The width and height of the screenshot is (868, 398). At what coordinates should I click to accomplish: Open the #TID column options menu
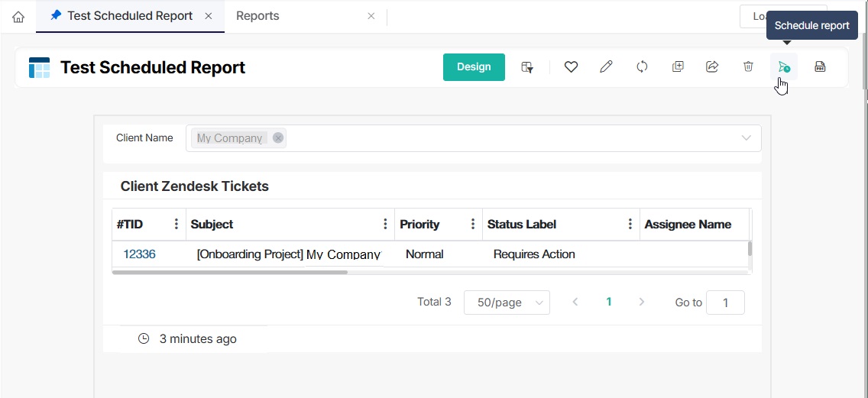(x=177, y=225)
